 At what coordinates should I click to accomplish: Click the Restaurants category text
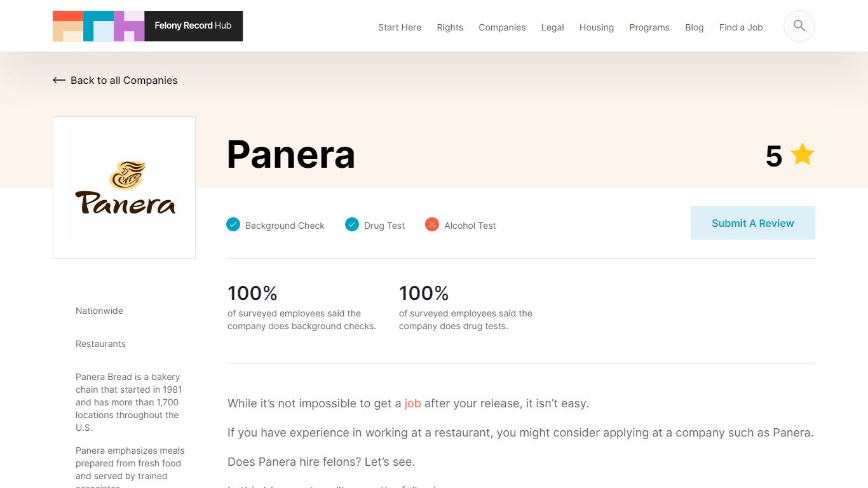tap(100, 344)
